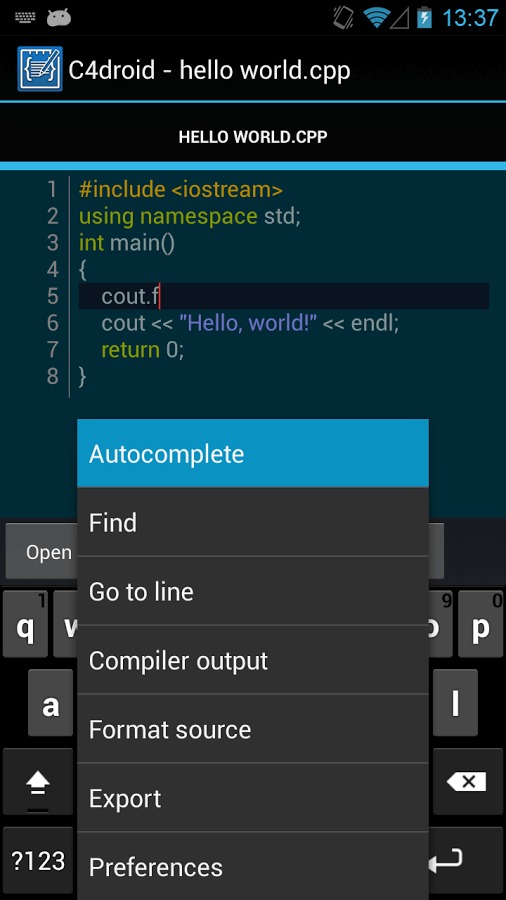506x900 pixels.
Task: Tap the battery charging icon
Action: (x=424, y=18)
